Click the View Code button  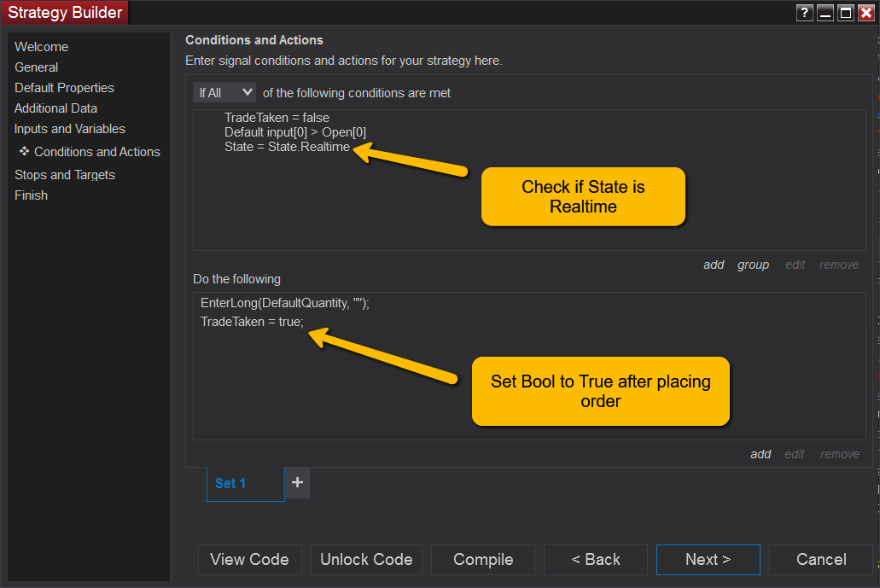[249, 560]
